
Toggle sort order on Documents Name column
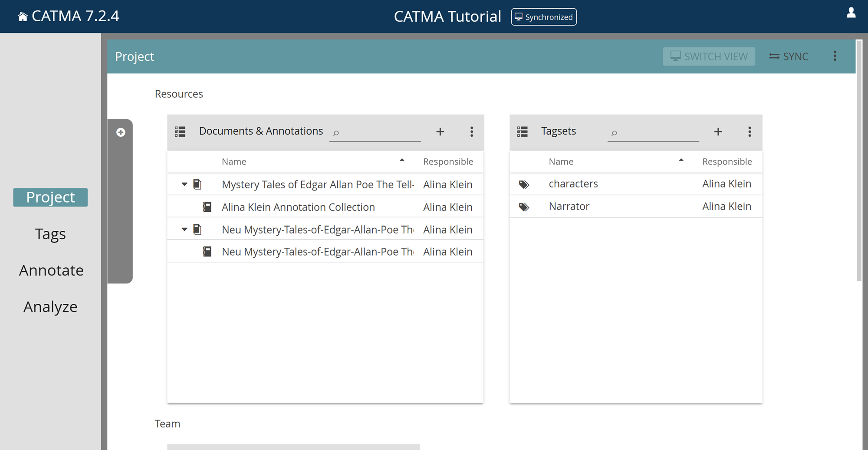coord(402,160)
